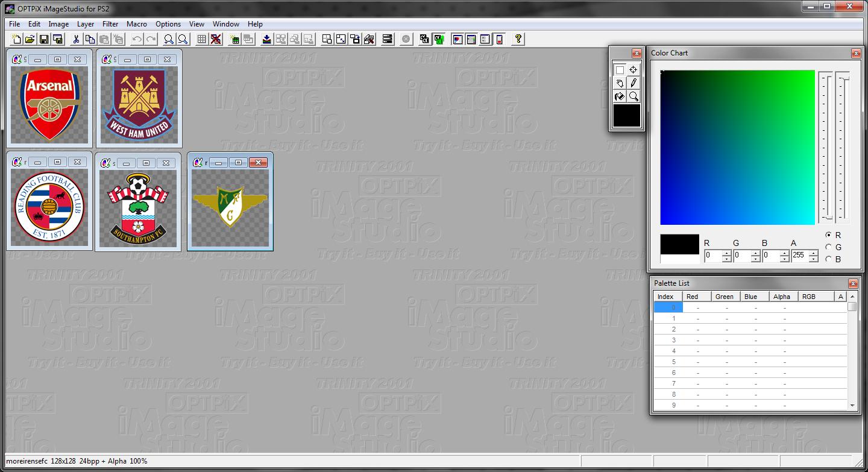This screenshot has width=868, height=472.
Task: Click the A value input field showing 255
Action: tap(800, 256)
